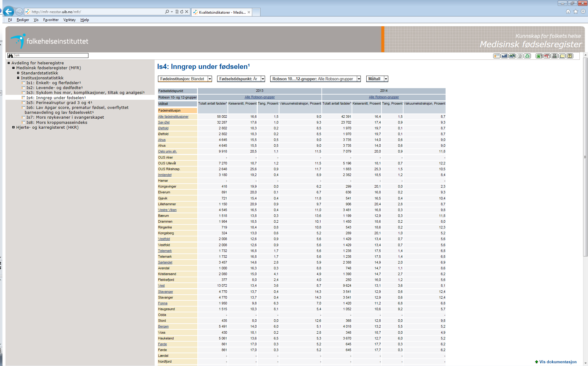Open the Rediger menu
This screenshot has height=366, width=588.
pyautogui.click(x=23, y=20)
